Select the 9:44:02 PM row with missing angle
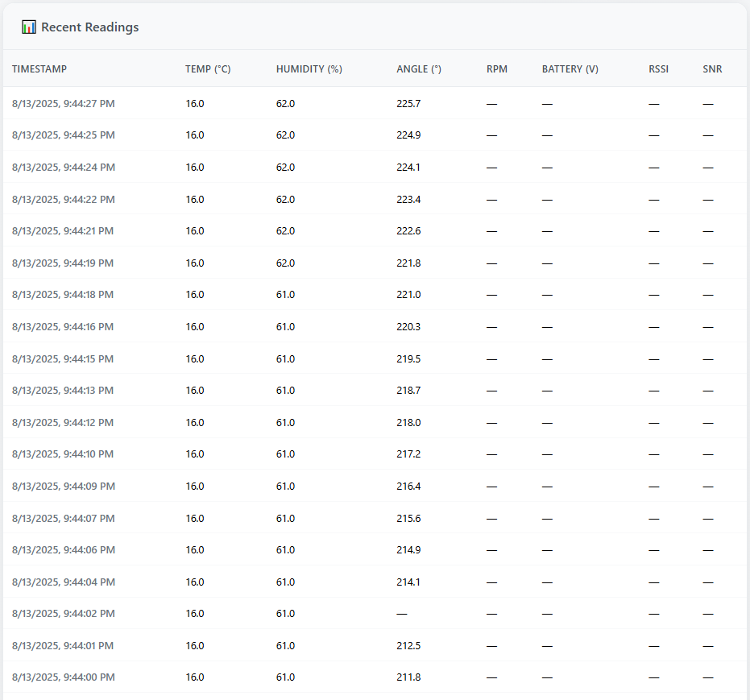 pyautogui.click(x=63, y=613)
